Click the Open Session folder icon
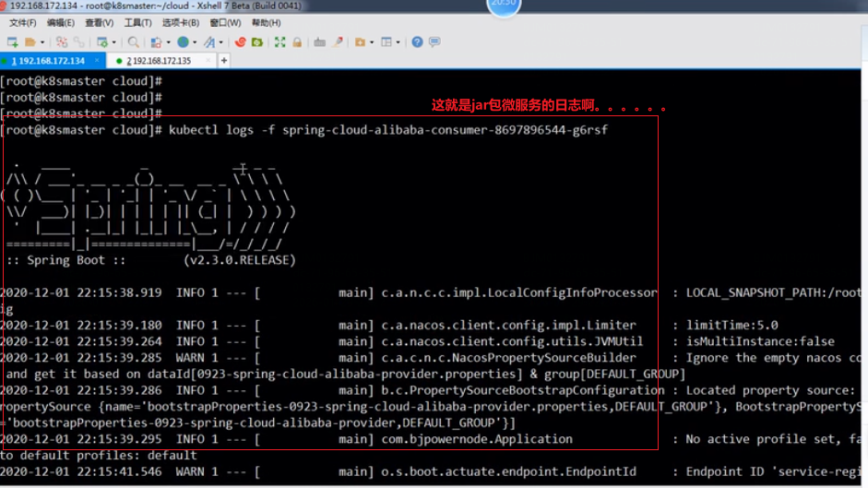 30,42
